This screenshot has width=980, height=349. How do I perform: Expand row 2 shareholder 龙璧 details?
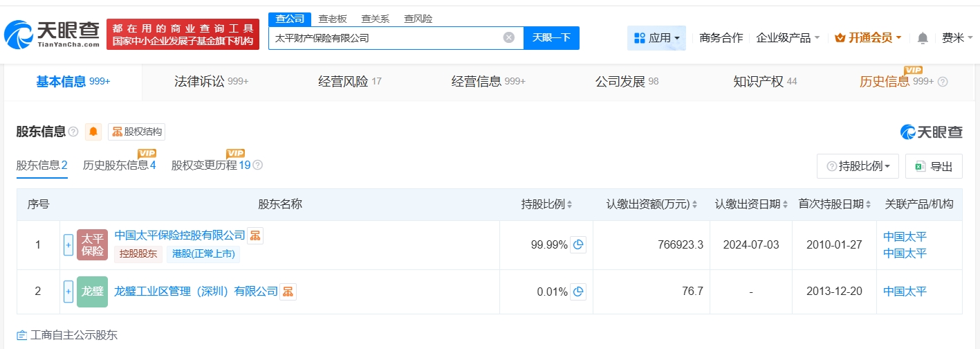click(x=68, y=292)
